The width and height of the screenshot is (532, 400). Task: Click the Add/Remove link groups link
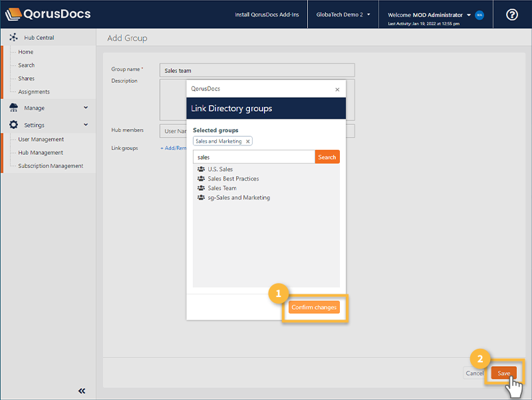pyautogui.click(x=174, y=148)
